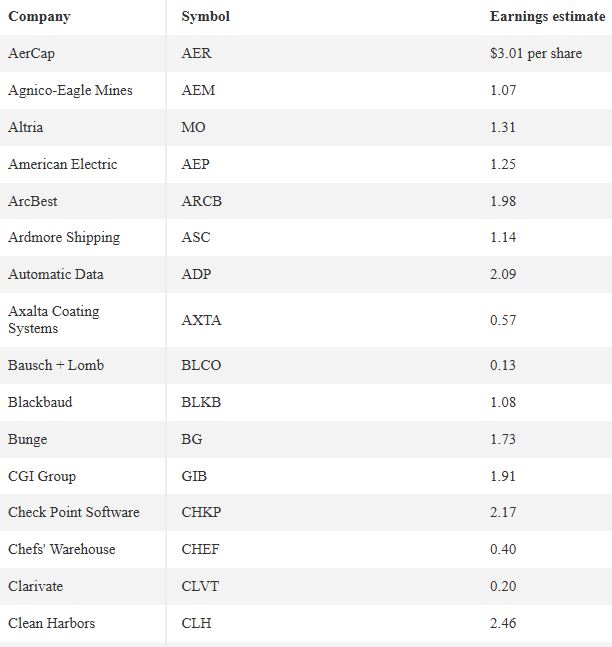612x647 pixels.
Task: Click the GIB ticker symbol
Action: pyautogui.click(x=194, y=476)
